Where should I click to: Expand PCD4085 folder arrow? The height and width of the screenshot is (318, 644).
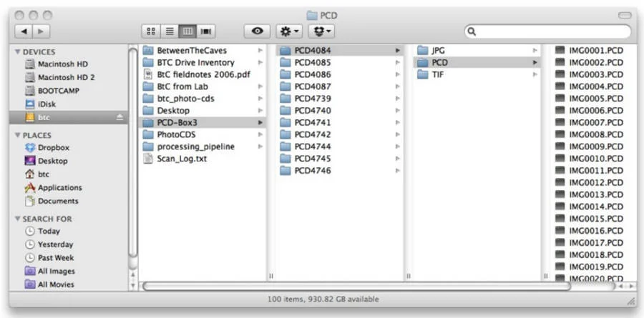point(398,62)
